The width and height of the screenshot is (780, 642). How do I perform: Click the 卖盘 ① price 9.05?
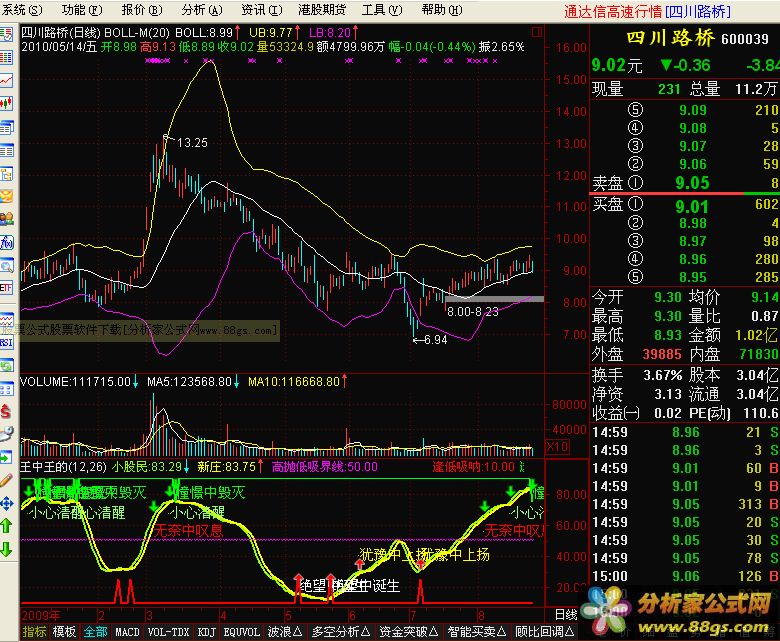coord(691,183)
